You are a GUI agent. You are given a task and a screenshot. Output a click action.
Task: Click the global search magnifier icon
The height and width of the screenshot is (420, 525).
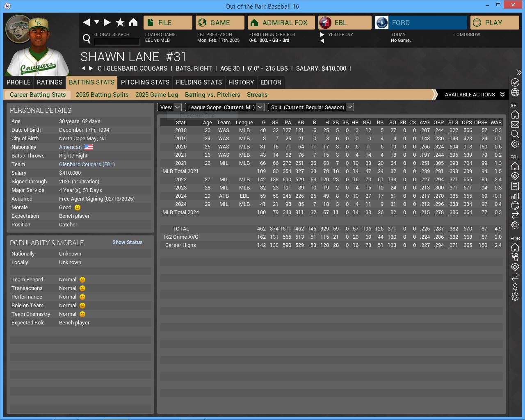87,39
